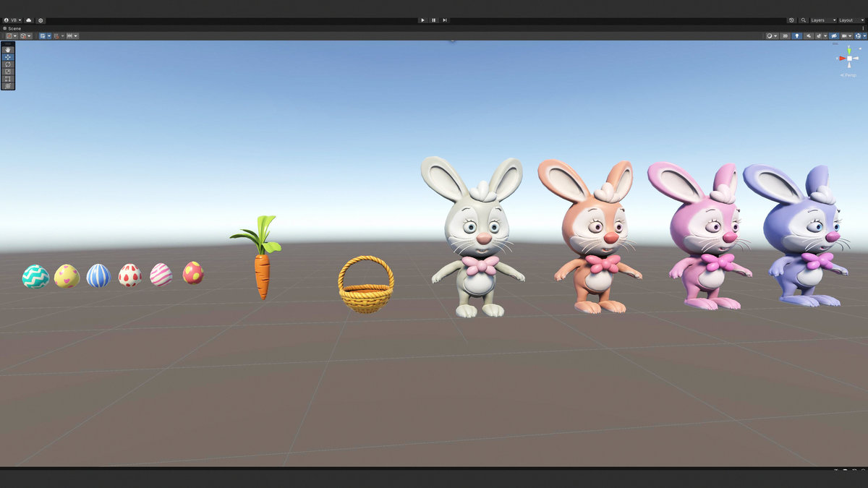
Task: Open the VB account menu
Action: click(13, 20)
